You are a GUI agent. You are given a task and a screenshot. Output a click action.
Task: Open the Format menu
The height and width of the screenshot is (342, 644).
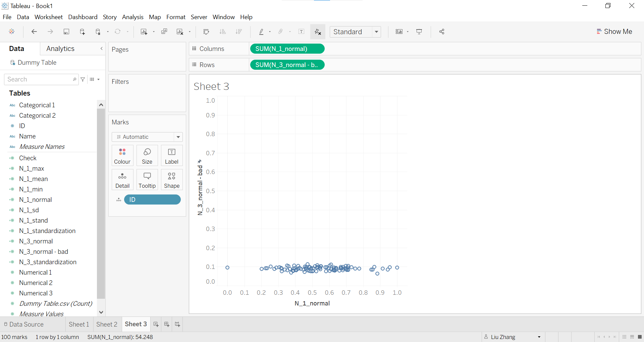tap(176, 17)
